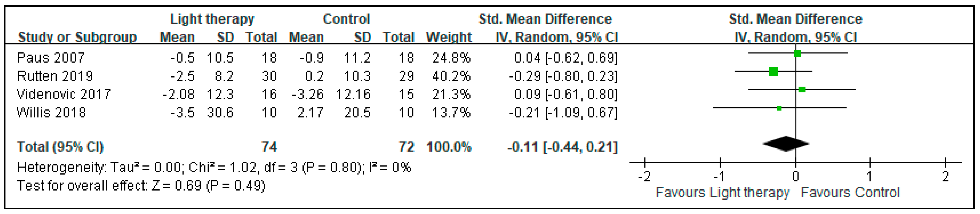Click the Control group header
Screen dimensions: 980x214
pos(346,19)
